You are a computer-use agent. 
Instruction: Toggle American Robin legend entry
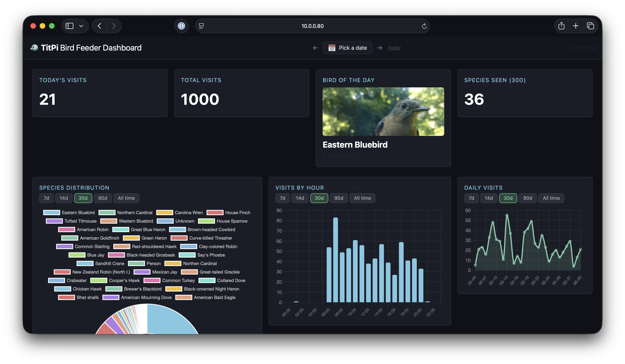coord(83,229)
